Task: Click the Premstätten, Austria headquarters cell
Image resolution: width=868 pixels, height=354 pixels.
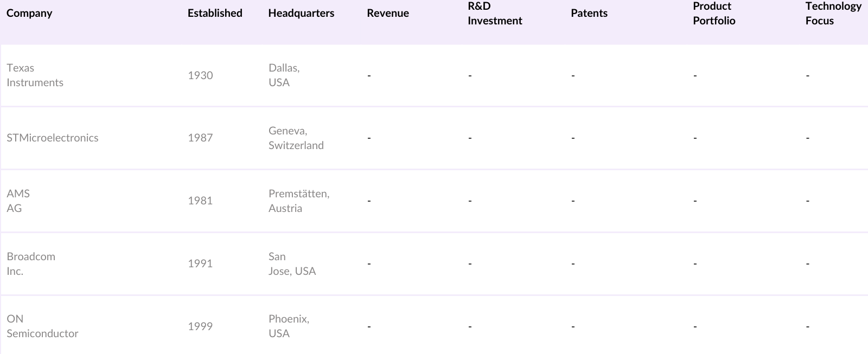Action: 298,201
